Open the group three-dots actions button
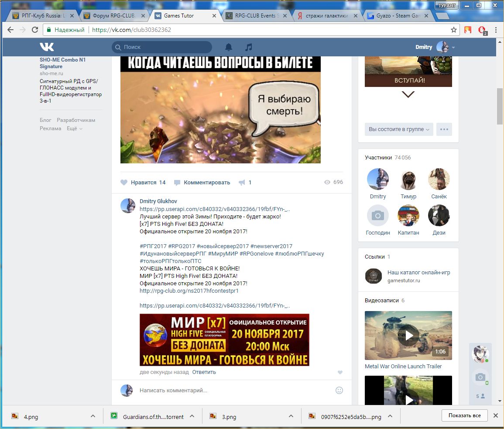The image size is (504, 429). point(444,129)
